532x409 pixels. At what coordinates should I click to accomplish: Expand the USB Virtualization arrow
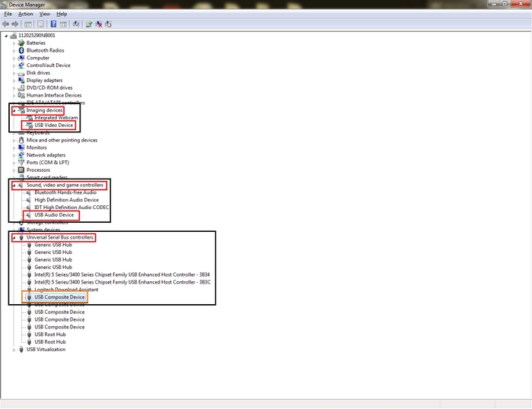coord(14,350)
